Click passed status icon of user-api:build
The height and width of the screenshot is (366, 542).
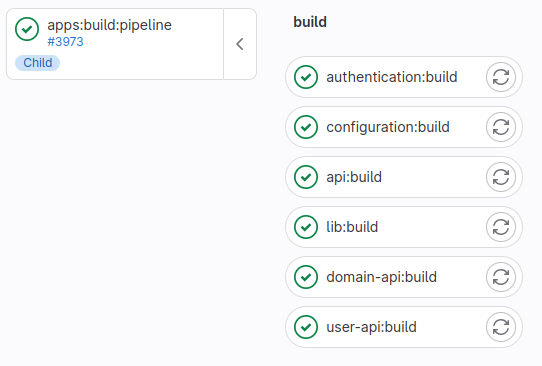pos(306,327)
